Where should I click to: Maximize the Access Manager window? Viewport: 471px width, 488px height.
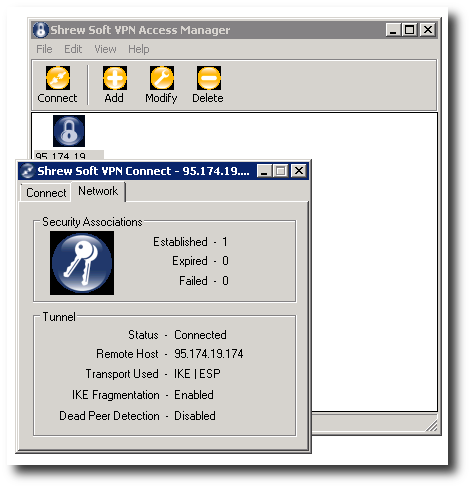tap(410, 30)
